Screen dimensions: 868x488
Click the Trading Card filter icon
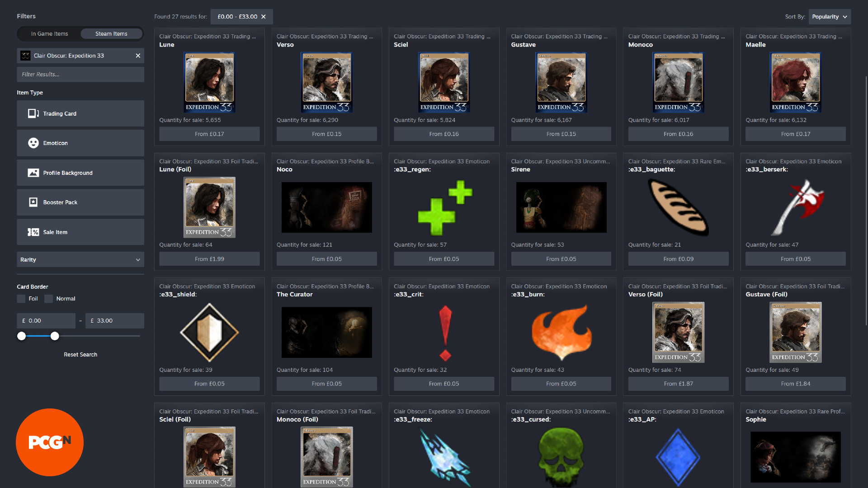33,113
